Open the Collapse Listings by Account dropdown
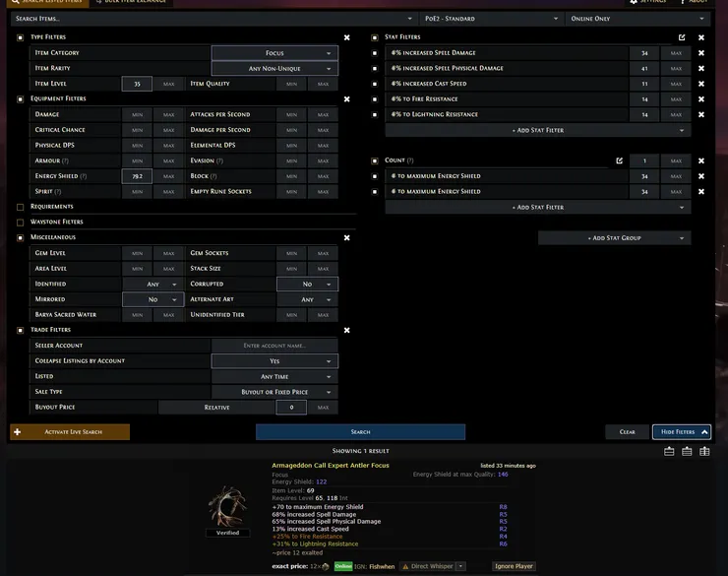 point(274,361)
